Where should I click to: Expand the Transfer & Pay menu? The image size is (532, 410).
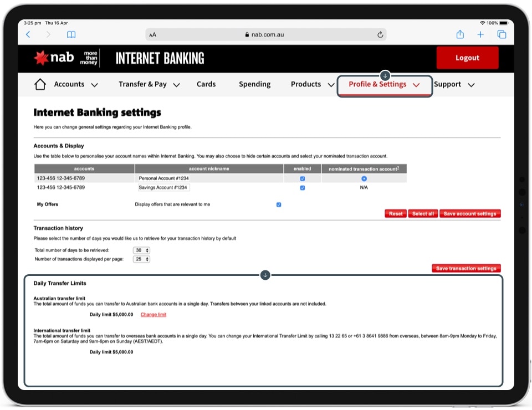[149, 84]
